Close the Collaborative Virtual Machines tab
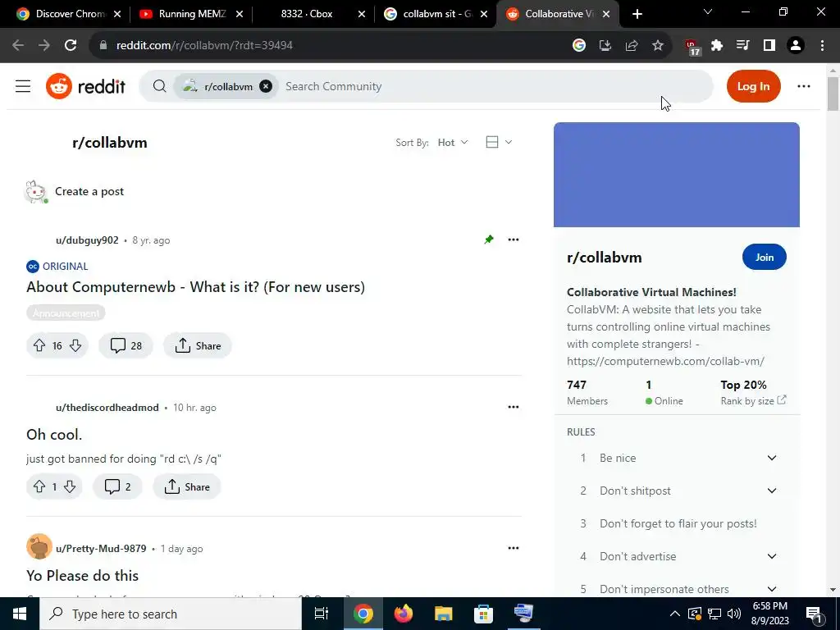 pos(606,14)
